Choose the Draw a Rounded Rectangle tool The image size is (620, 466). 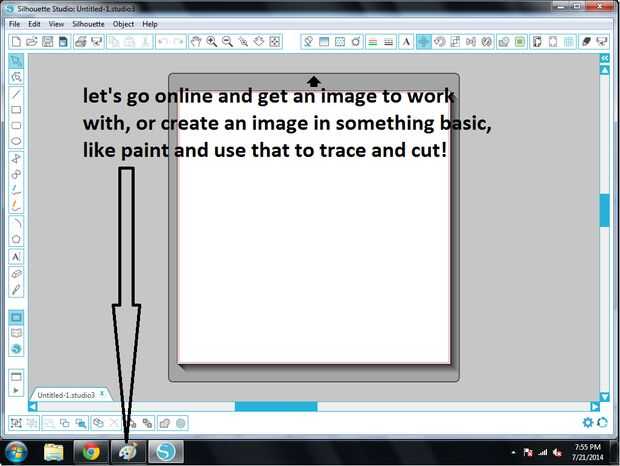16,125
